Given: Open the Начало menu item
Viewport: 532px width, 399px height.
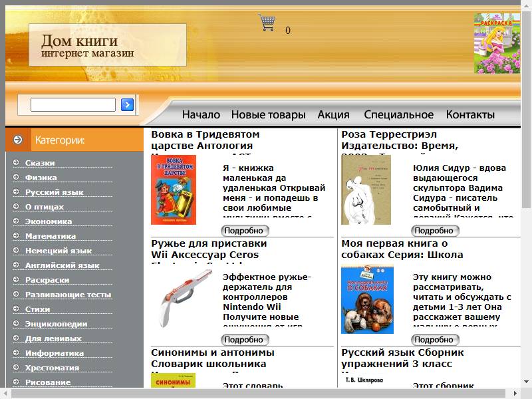Looking at the screenshot, I should (x=201, y=114).
